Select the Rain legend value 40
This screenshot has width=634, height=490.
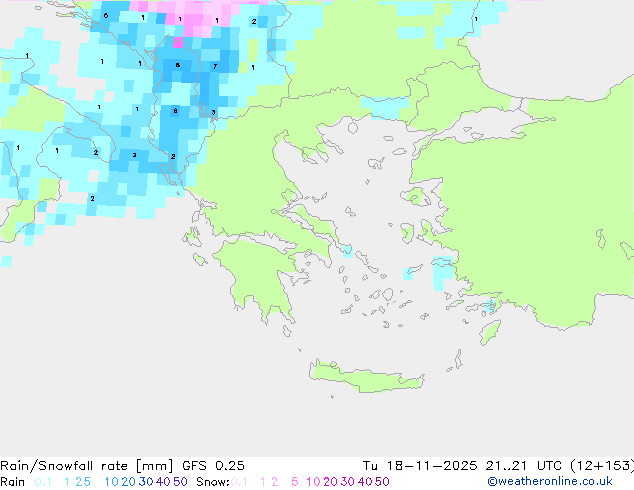(163, 482)
